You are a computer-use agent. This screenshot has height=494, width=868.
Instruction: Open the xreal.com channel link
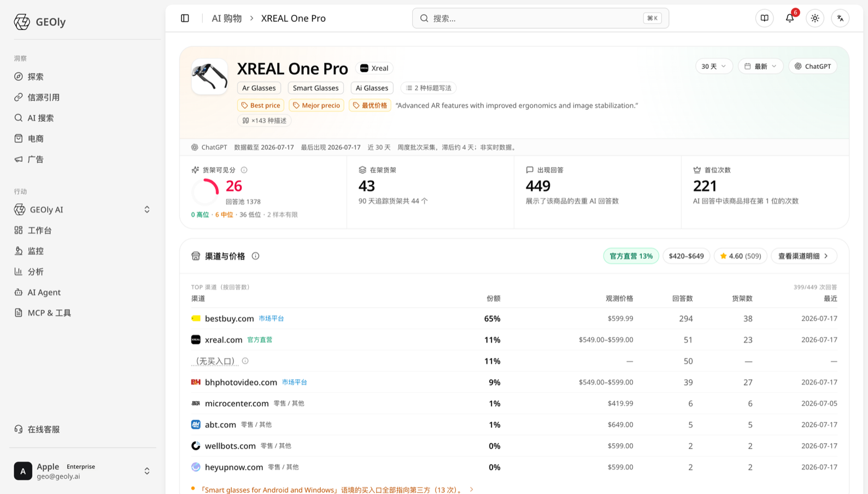[x=224, y=340]
